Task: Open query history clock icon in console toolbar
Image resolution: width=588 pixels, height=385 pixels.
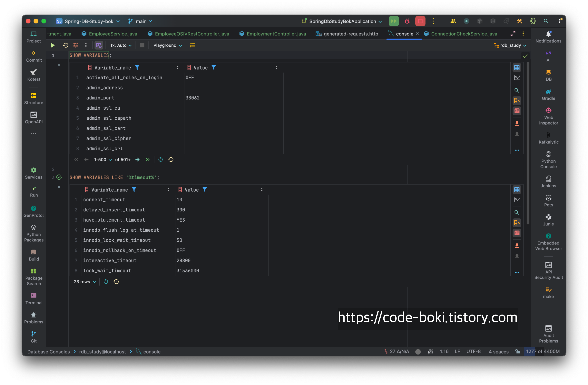Action: pyautogui.click(x=65, y=45)
